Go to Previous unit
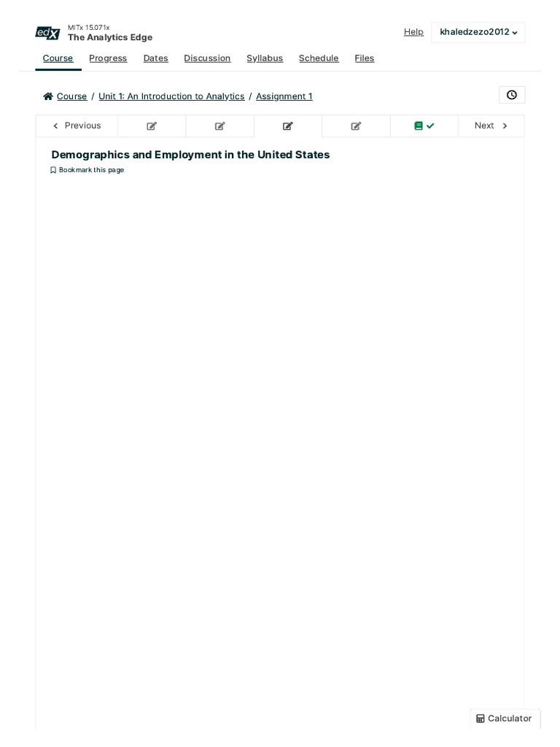560x747 pixels. click(x=77, y=125)
